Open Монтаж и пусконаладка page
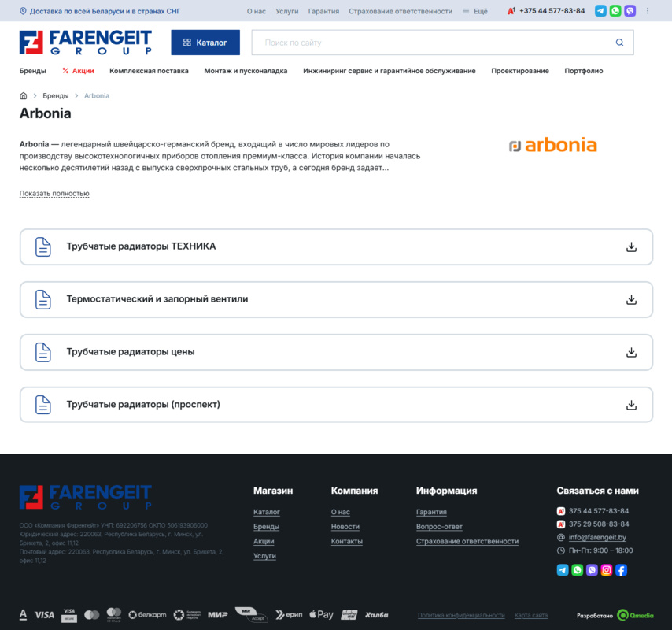This screenshot has height=630, width=672. pos(246,71)
